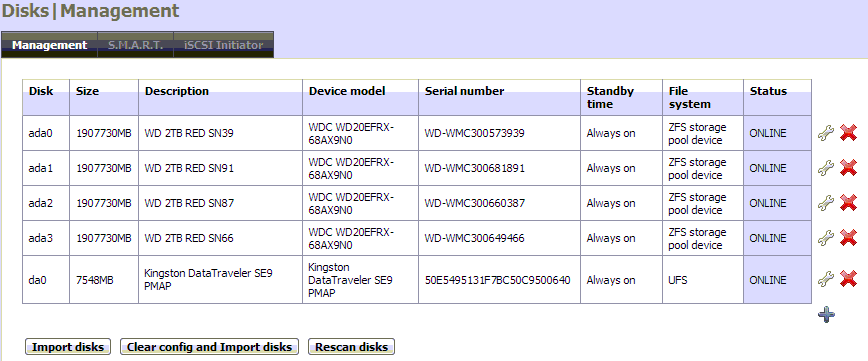Screen dimensions: 868x361
Task: Add a new disk with plus icon
Action: tap(826, 315)
